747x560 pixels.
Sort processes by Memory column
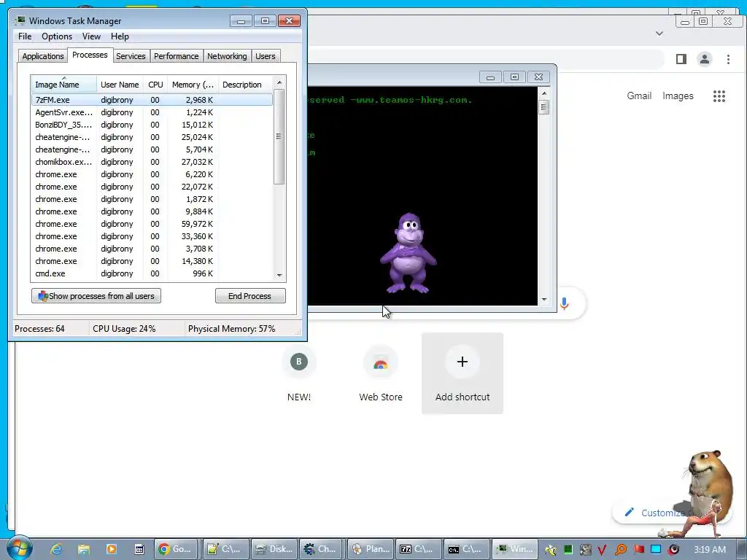[193, 85]
